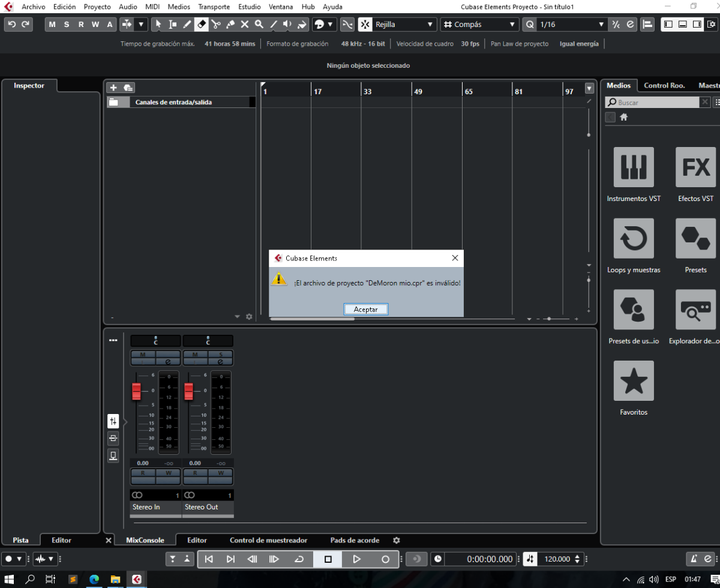Pick the Glue tool

(230, 25)
